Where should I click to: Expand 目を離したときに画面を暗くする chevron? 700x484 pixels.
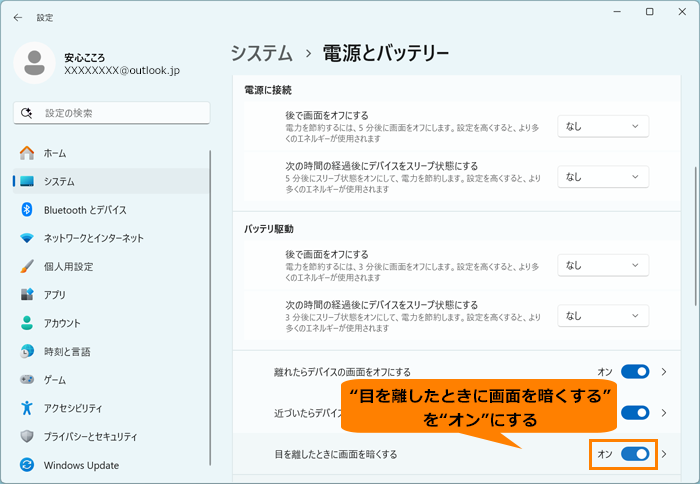tap(664, 454)
